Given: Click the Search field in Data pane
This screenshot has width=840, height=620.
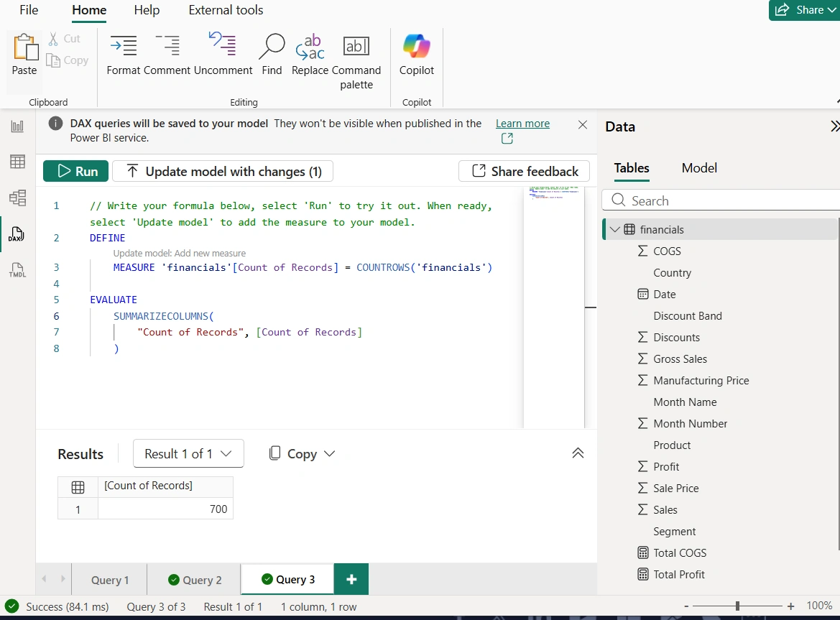Looking at the screenshot, I should (721, 200).
